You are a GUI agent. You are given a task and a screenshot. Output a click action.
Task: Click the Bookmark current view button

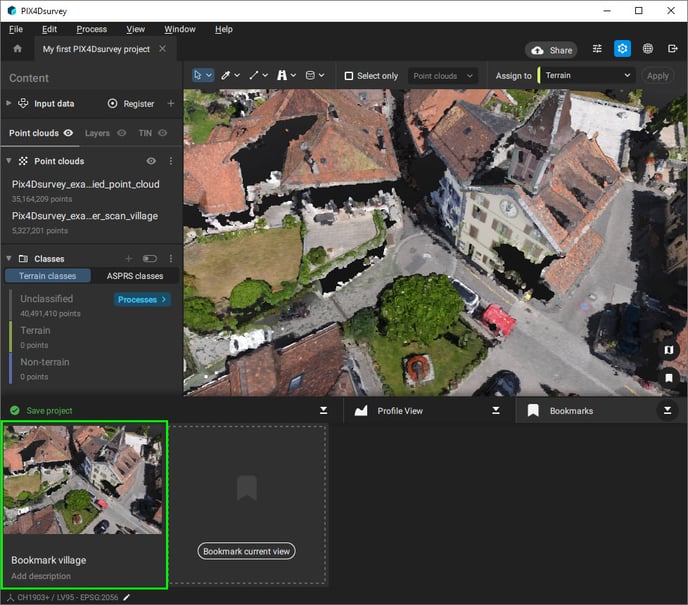point(247,551)
